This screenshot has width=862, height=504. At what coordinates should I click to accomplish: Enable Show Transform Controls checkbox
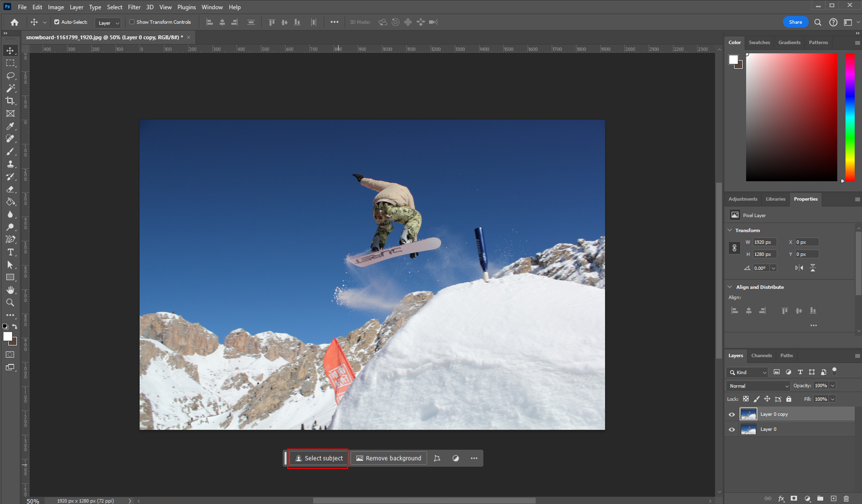point(132,22)
